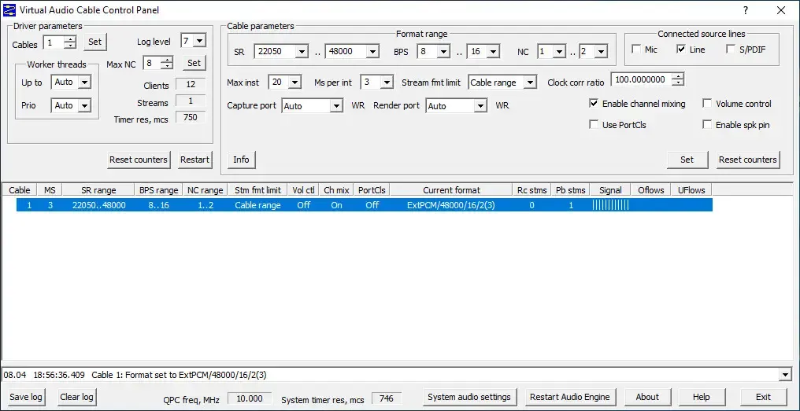Enable the Mic source line checkbox

click(x=636, y=49)
